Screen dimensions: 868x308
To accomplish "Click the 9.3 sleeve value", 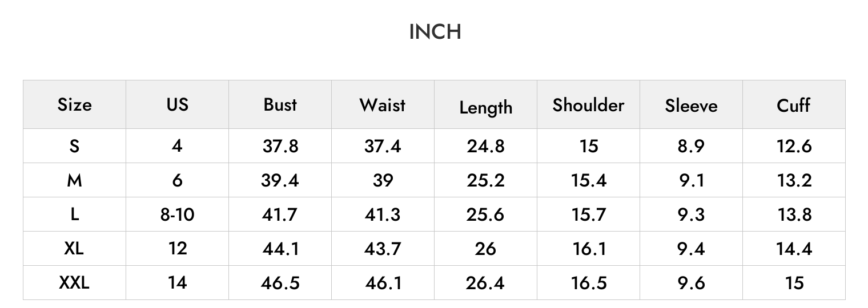I will (x=691, y=214).
